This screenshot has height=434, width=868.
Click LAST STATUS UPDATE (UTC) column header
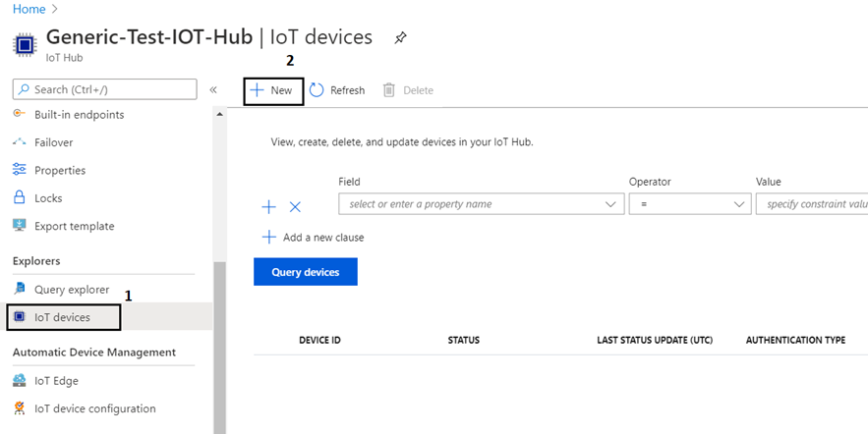pyautogui.click(x=655, y=340)
